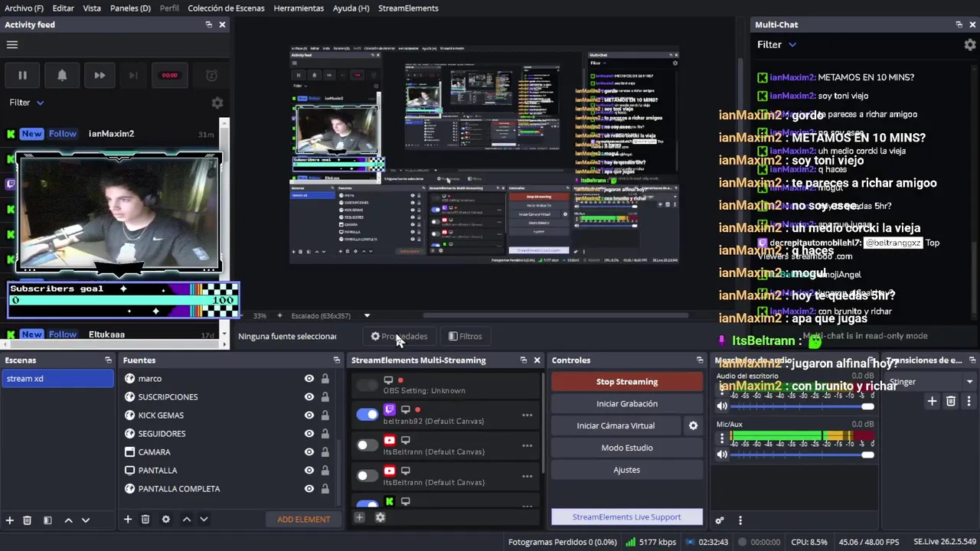
Task: Hide the marco source with eye icon
Action: click(309, 379)
